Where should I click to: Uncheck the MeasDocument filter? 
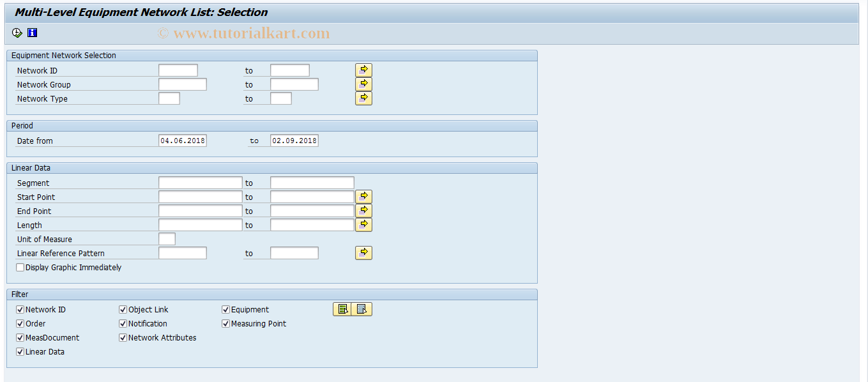(x=20, y=337)
